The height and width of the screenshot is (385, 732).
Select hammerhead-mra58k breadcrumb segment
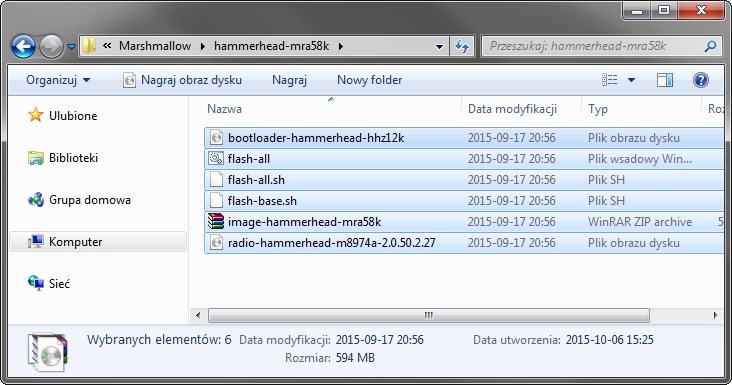(272, 46)
